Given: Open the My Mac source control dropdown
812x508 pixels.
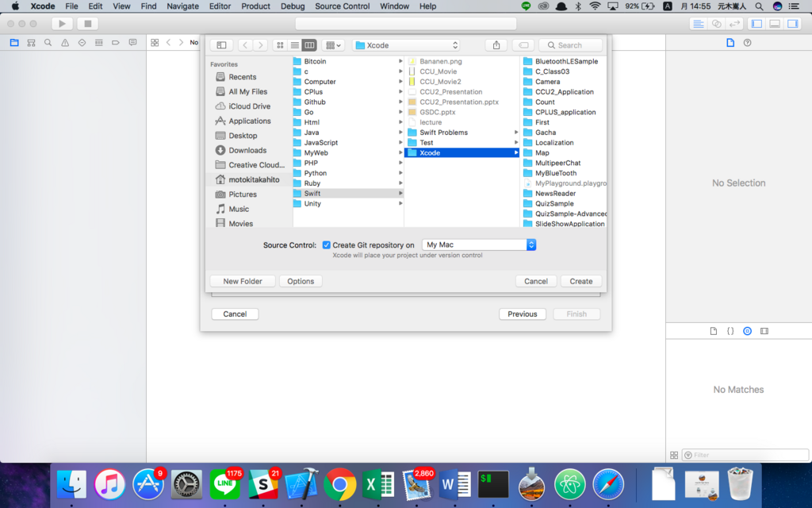Looking at the screenshot, I should (x=479, y=244).
